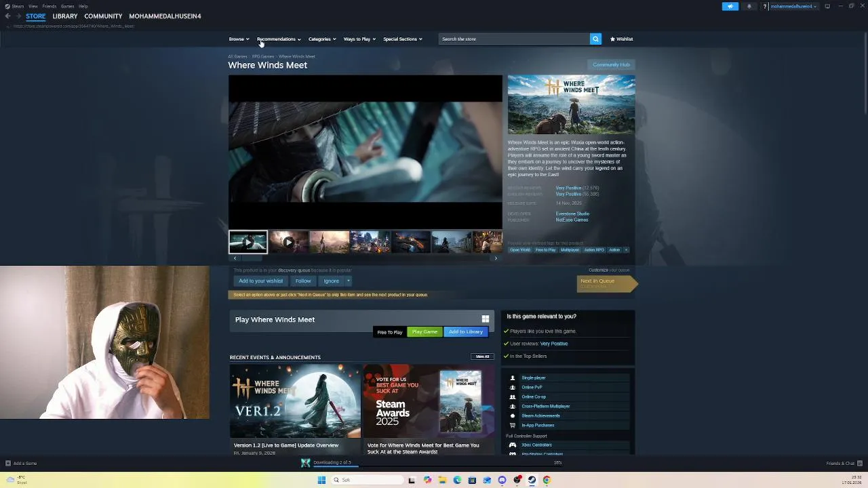Click the question mark help icon
Viewport: 868px width, 488px height.
[765, 6]
